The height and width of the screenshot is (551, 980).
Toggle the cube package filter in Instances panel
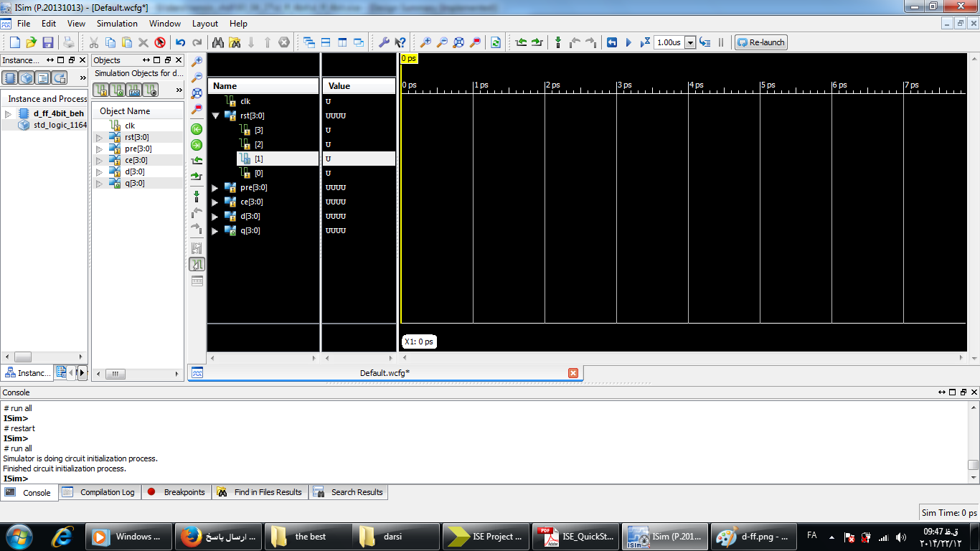[x=27, y=77]
